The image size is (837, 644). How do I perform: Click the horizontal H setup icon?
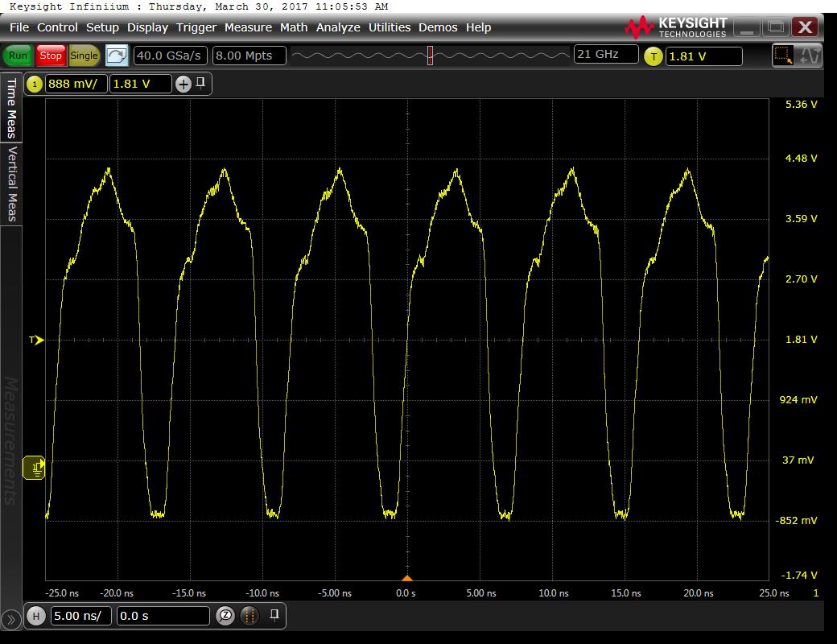(x=35, y=617)
